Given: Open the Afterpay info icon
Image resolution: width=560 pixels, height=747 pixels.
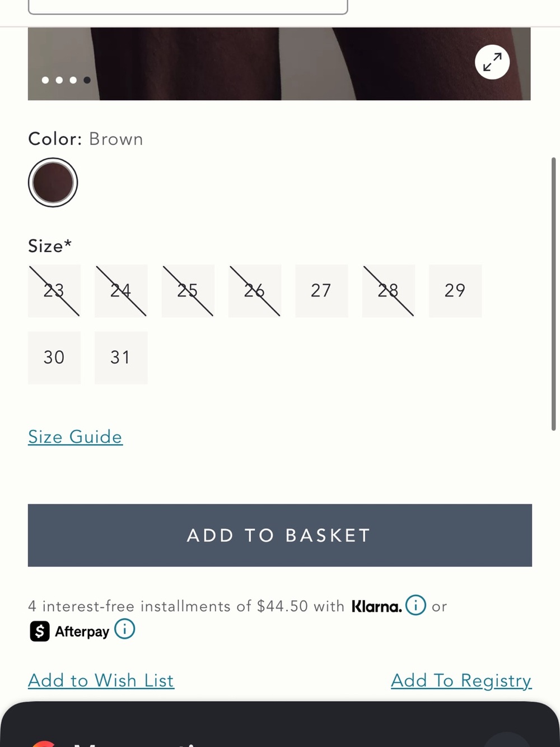Looking at the screenshot, I should click(x=124, y=629).
